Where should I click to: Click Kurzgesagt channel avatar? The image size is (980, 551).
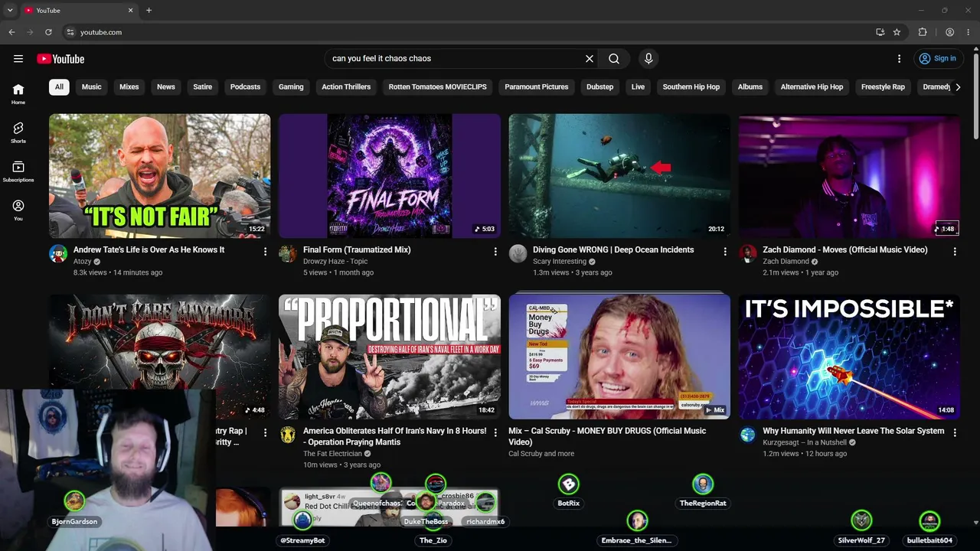[x=748, y=435]
